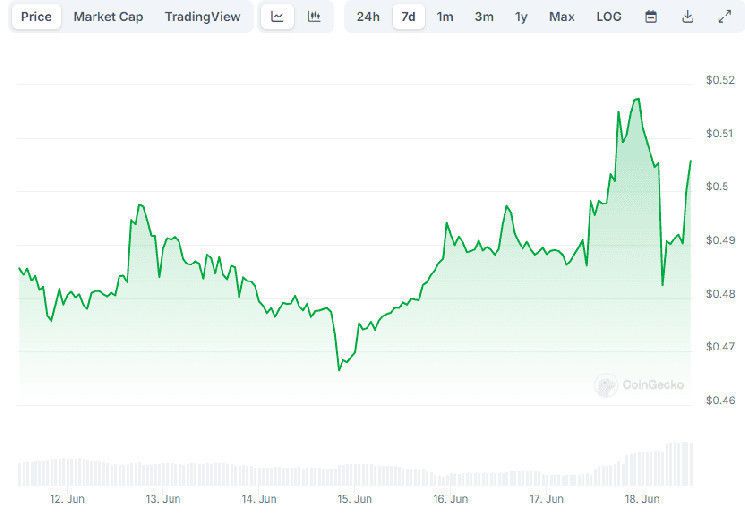Set time range to 24h
This screenshot has width=745, height=521.
[368, 17]
